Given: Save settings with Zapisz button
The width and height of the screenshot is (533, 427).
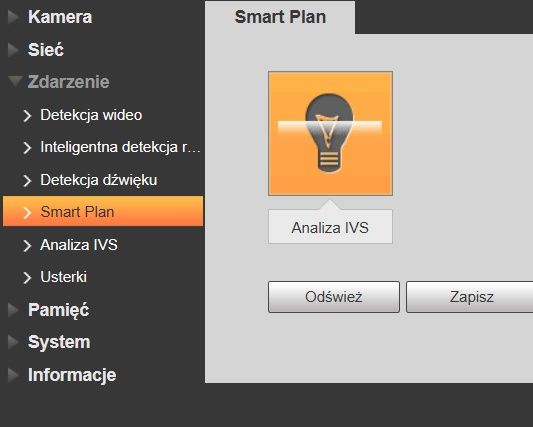Looking at the screenshot, I should pyautogui.click(x=471, y=297).
